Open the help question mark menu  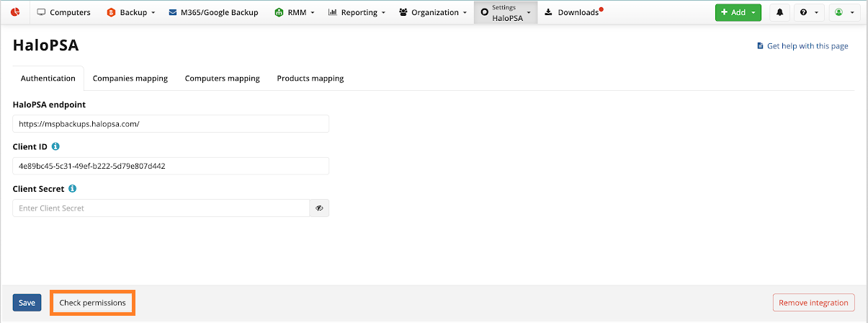(808, 12)
